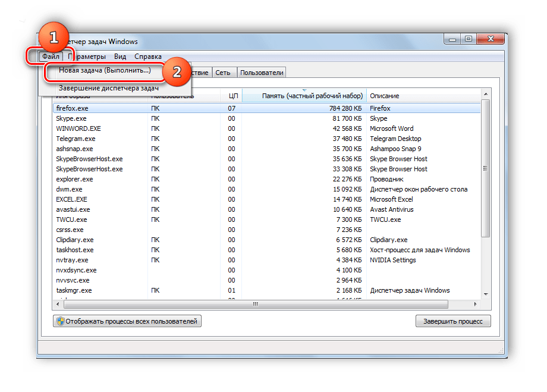Switch to the Сеть tab

coord(223,72)
